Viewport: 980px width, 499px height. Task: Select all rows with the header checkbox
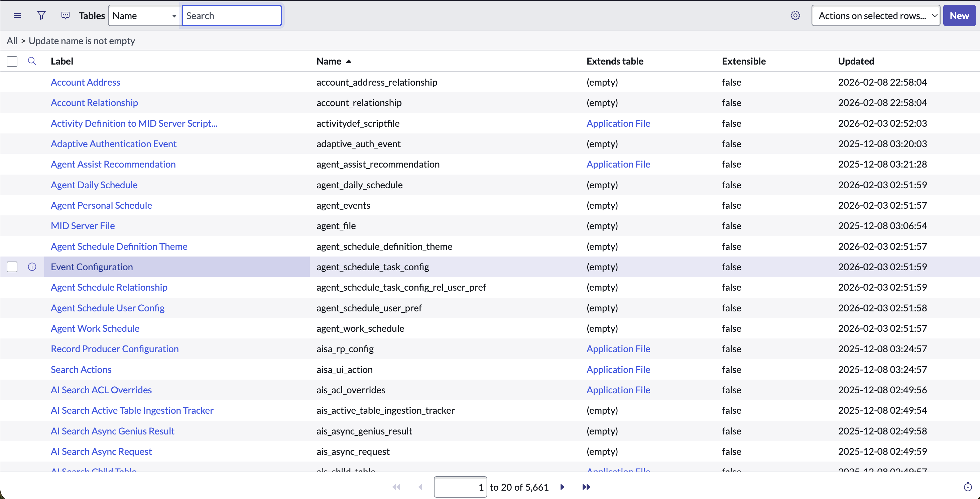click(12, 61)
